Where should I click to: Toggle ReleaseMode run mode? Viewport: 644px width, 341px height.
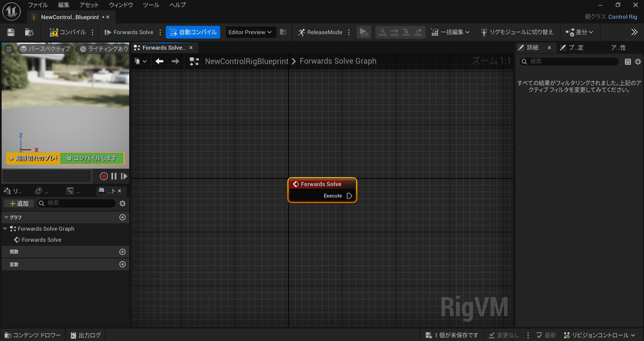[320, 32]
